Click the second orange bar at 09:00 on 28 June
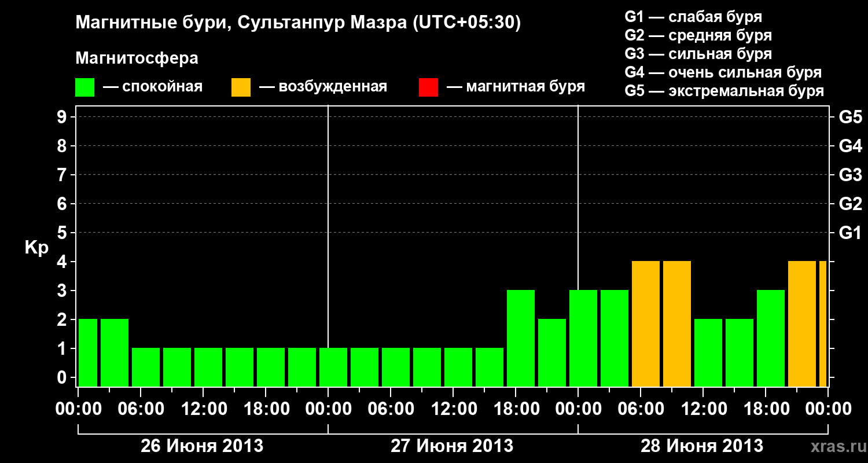The width and height of the screenshot is (868, 463). click(677, 324)
